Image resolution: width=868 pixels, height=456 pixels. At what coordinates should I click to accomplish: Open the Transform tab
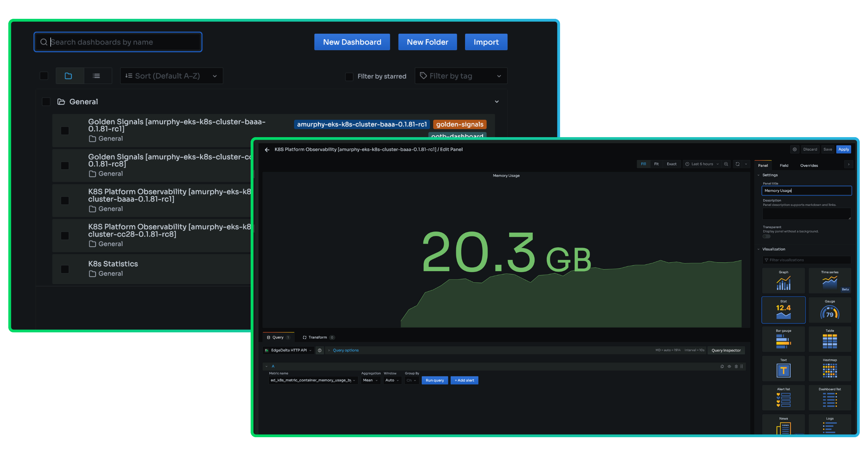coord(318,338)
